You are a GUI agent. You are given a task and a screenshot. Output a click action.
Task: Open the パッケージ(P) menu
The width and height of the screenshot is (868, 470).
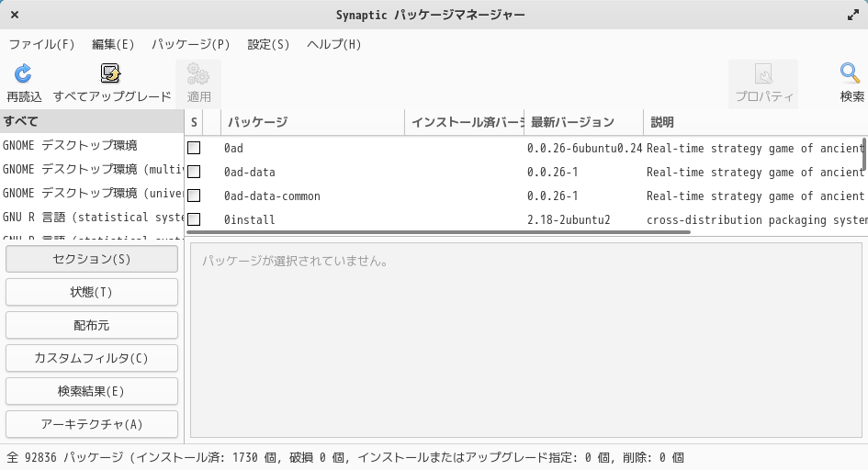[190, 44]
